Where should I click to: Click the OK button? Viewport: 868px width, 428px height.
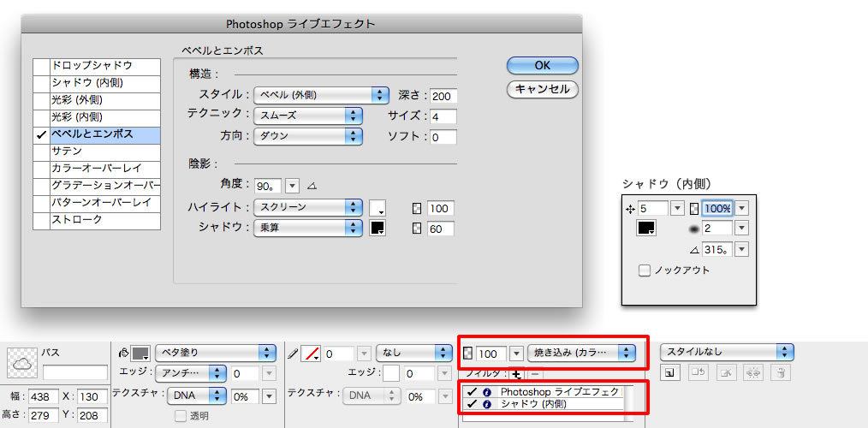pyautogui.click(x=542, y=65)
